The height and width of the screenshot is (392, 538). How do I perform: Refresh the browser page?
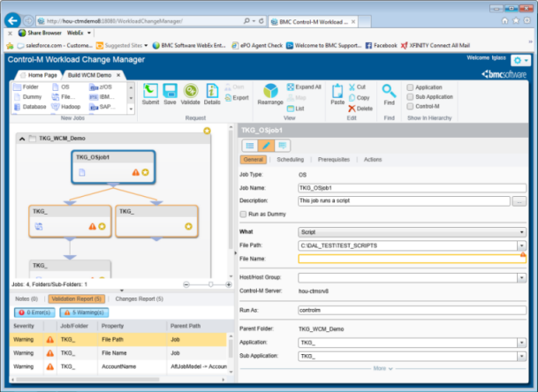[261, 21]
